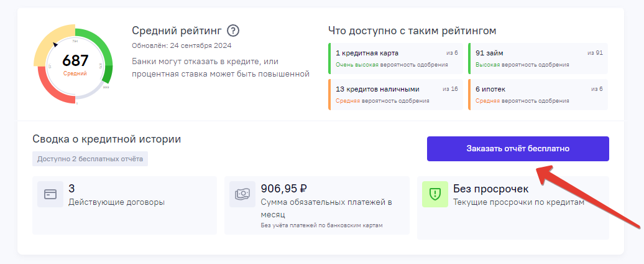Viewport: 644px width, 264px height.
Task: Click the "Что доступно с таким рейтингом" heading
Action: click(x=412, y=31)
